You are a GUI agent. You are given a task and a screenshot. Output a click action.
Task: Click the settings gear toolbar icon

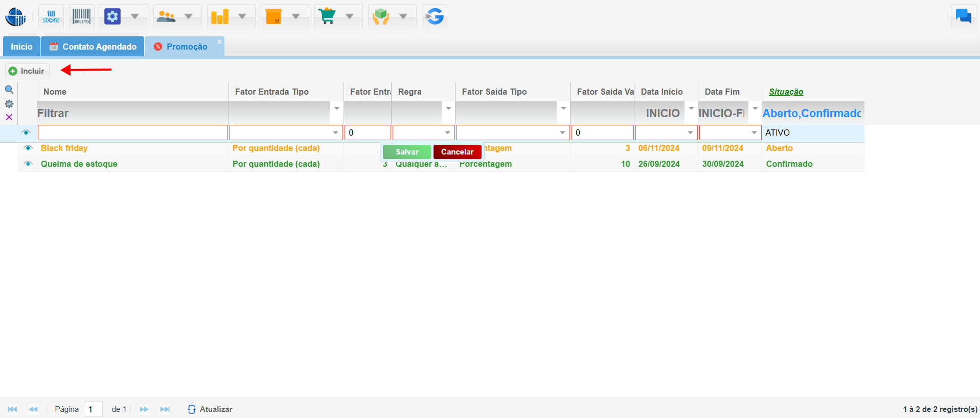click(112, 17)
